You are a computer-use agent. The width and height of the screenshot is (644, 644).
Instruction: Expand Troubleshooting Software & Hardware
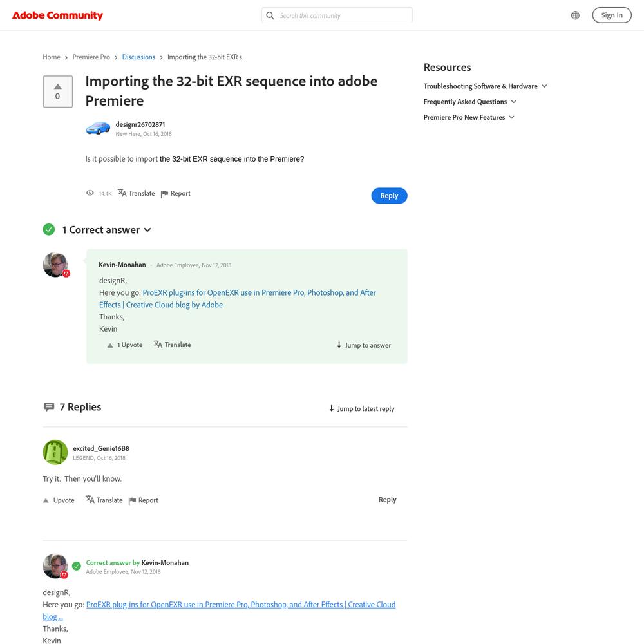544,86
